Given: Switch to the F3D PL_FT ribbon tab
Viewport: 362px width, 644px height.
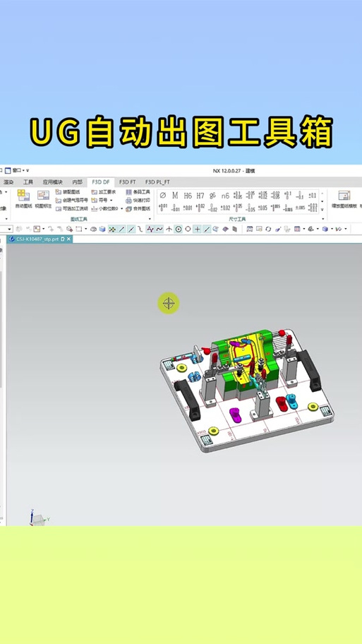Looking at the screenshot, I should [157, 182].
